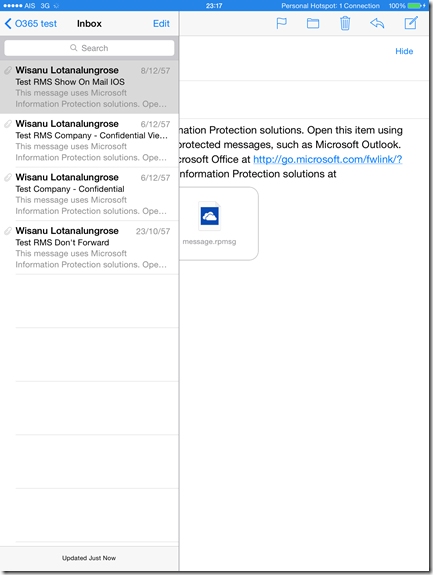433x575 pixels.
Task: Tap the paperclip icon on the 23/10/57 email
Action: (8, 231)
